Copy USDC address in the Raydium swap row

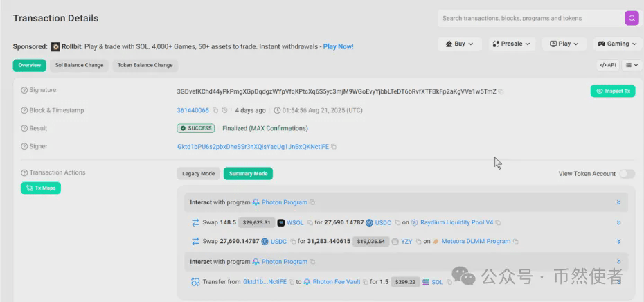pos(397,223)
